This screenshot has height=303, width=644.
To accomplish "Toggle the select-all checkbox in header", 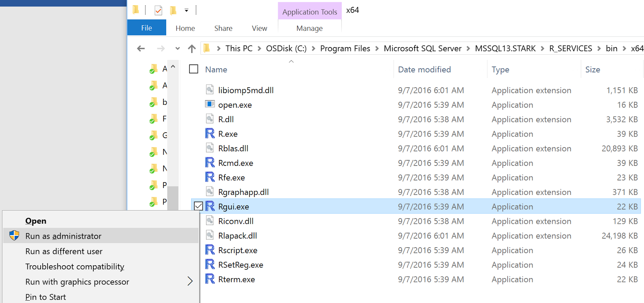I will pos(194,69).
